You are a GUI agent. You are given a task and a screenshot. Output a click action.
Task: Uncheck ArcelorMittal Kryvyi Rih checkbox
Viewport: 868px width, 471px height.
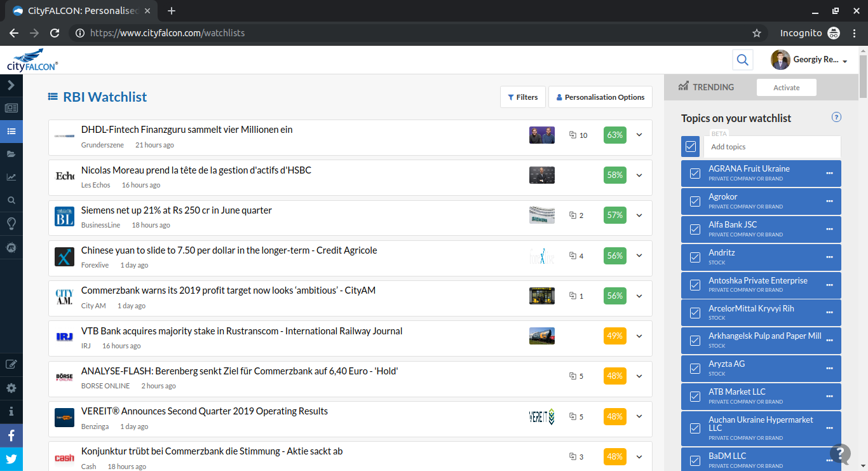[x=695, y=313]
